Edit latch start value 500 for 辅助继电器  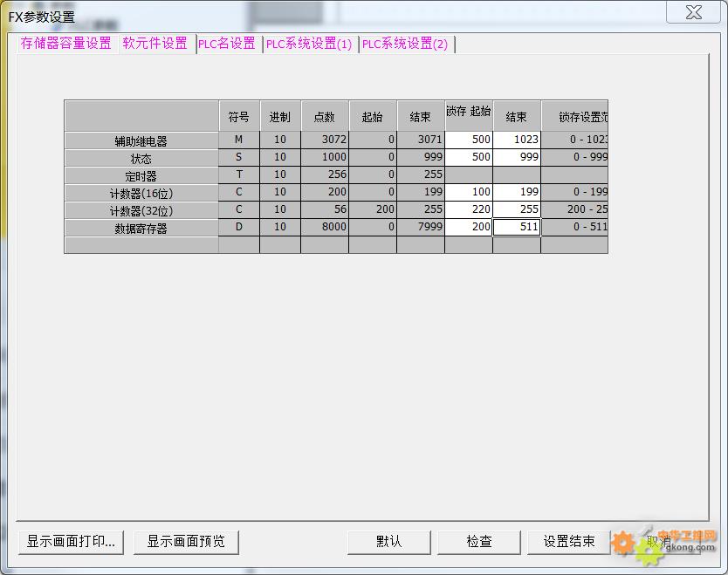click(x=469, y=140)
